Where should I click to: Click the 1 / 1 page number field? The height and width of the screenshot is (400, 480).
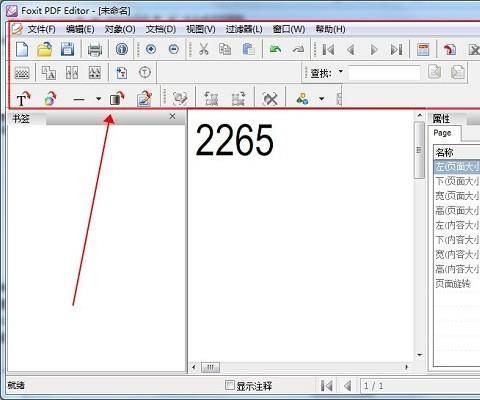click(420, 386)
